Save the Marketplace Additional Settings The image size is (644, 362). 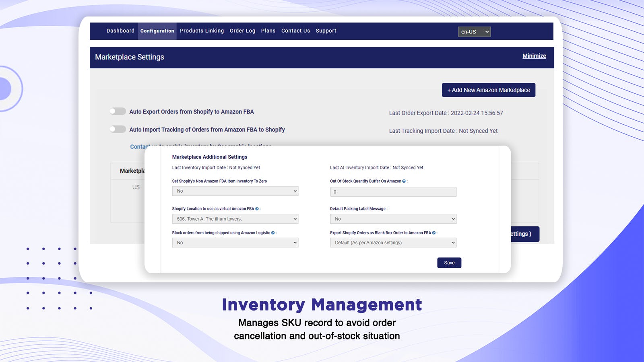coord(449,263)
